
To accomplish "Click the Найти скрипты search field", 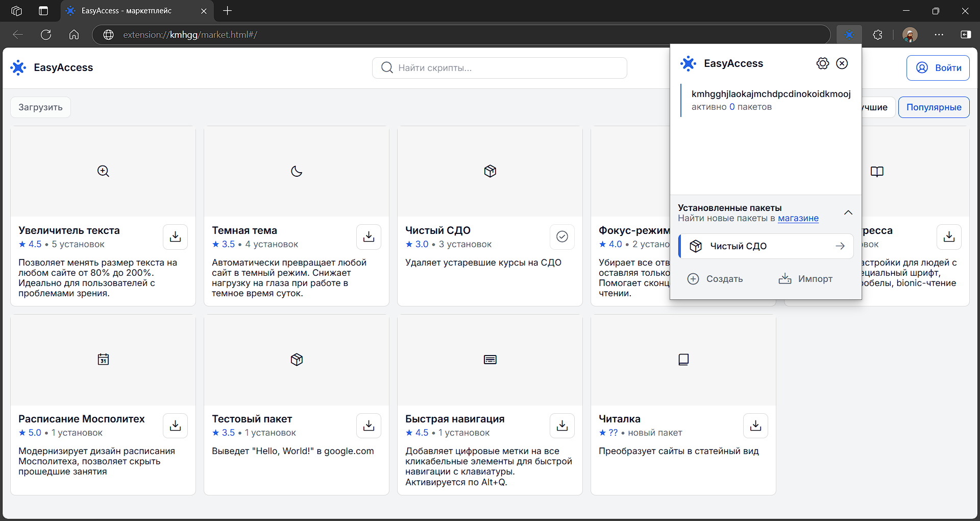I will (499, 67).
